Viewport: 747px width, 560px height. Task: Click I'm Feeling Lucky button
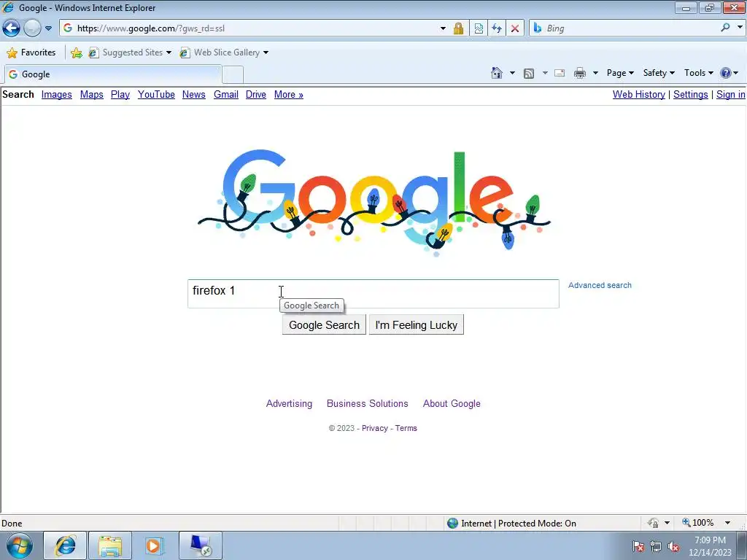pos(417,324)
